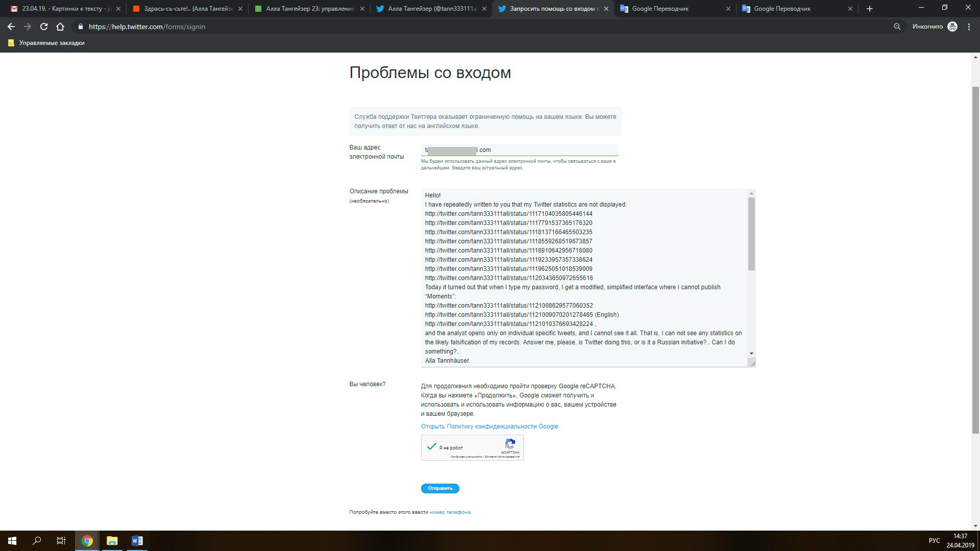This screenshot has width=980, height=551.
Task: Open Chrome three-dot menu
Action: coord(969,27)
